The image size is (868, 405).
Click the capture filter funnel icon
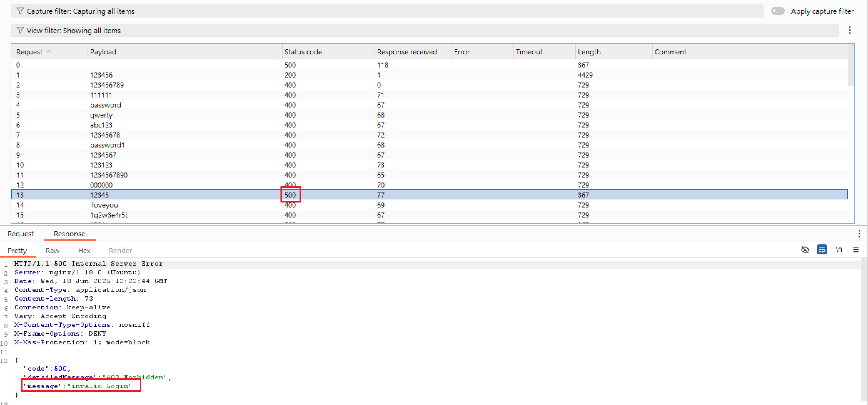pyautogui.click(x=20, y=11)
